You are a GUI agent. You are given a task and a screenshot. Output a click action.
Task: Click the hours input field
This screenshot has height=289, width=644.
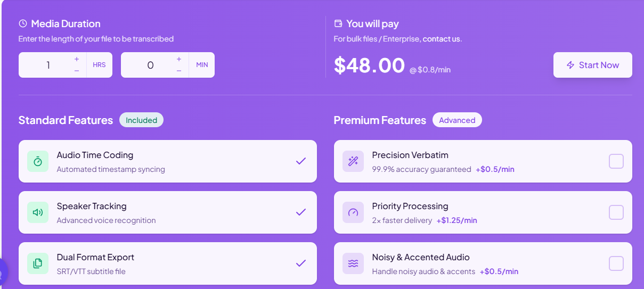[x=48, y=65]
